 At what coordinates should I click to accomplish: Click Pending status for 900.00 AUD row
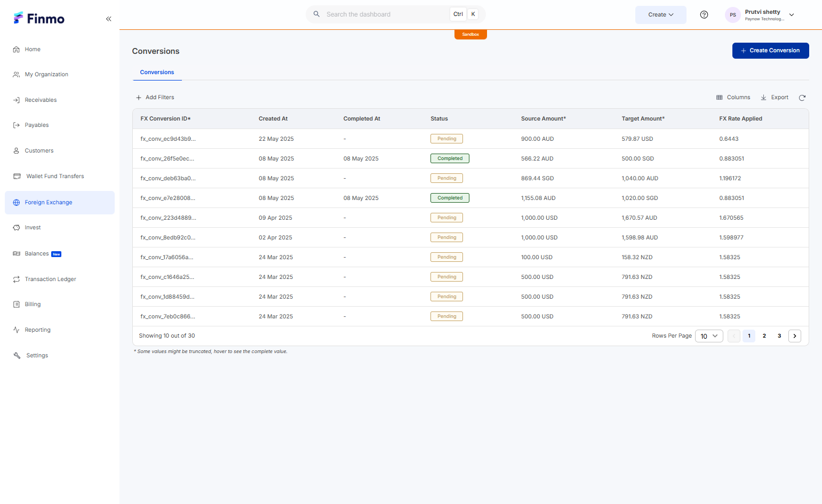click(x=446, y=139)
